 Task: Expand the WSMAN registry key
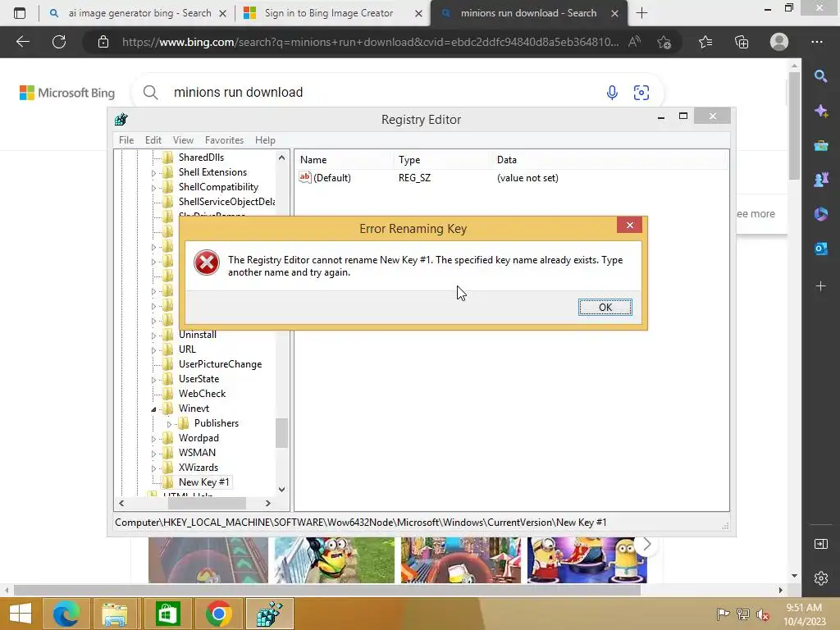(153, 454)
